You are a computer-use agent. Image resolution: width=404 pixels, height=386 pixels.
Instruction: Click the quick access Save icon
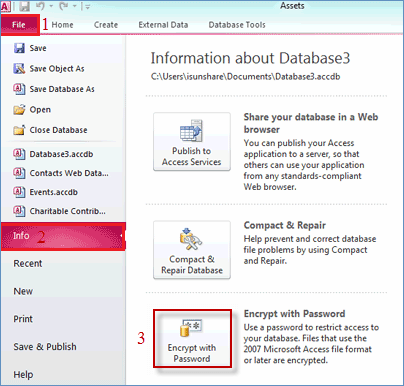[x=24, y=6]
